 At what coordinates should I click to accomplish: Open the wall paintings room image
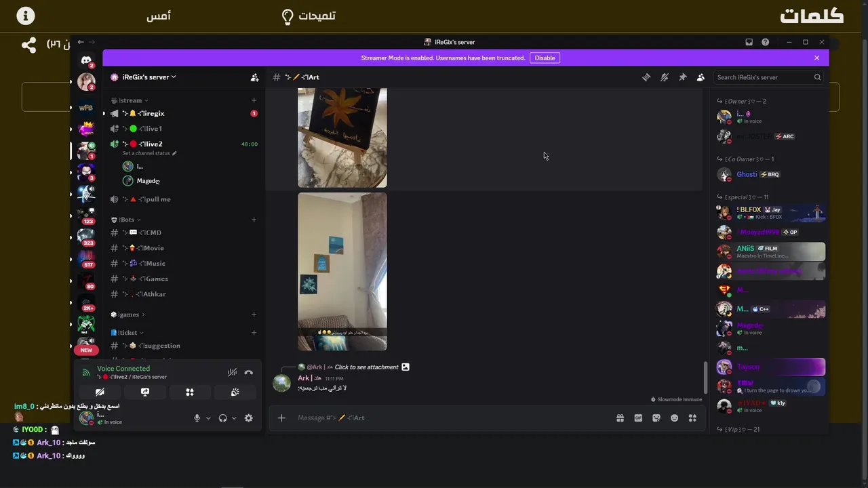point(342,272)
